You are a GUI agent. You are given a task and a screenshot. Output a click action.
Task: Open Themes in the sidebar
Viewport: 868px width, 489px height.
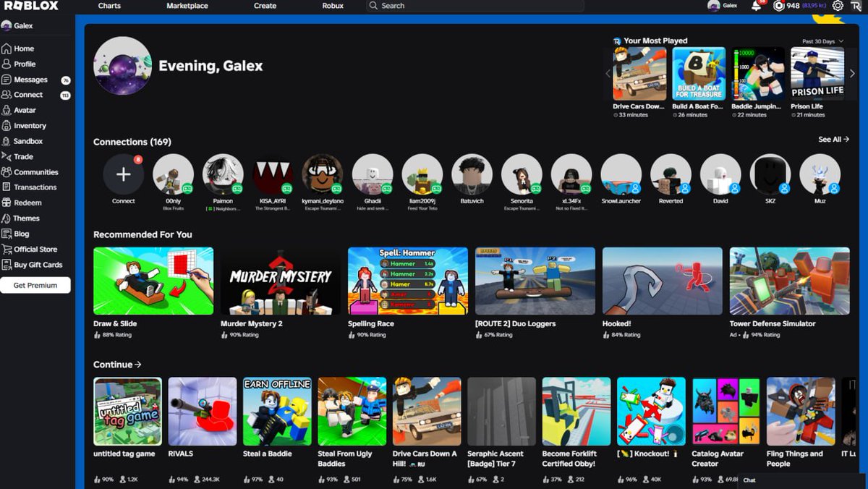click(x=21, y=218)
